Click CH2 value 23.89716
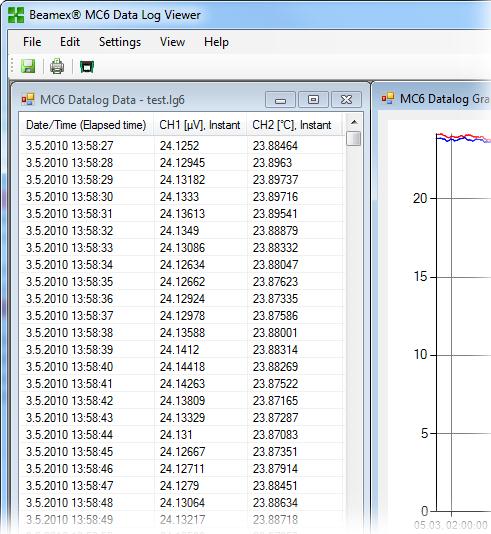This screenshot has height=534, width=491. pyautogui.click(x=275, y=197)
